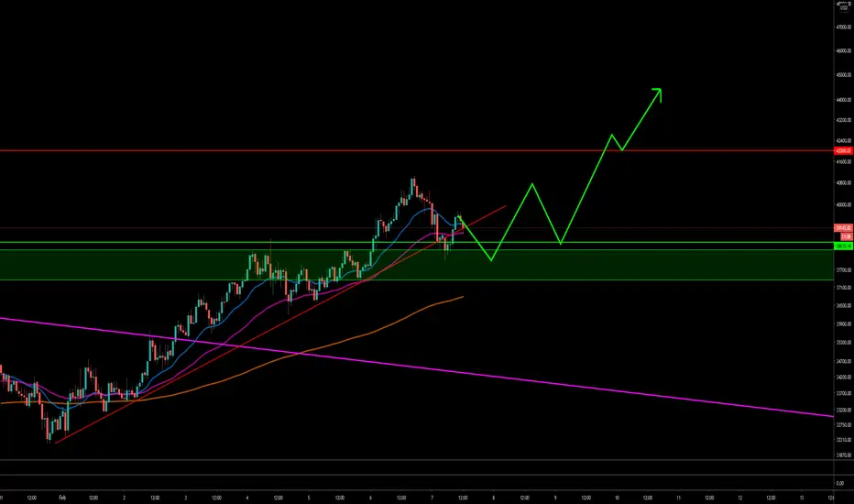Click the 37700.00 price axis label
Screen dimensions: 854x504
843,269
